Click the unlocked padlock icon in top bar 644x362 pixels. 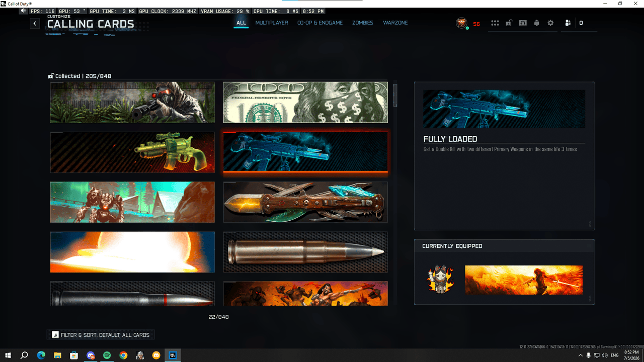pos(509,23)
